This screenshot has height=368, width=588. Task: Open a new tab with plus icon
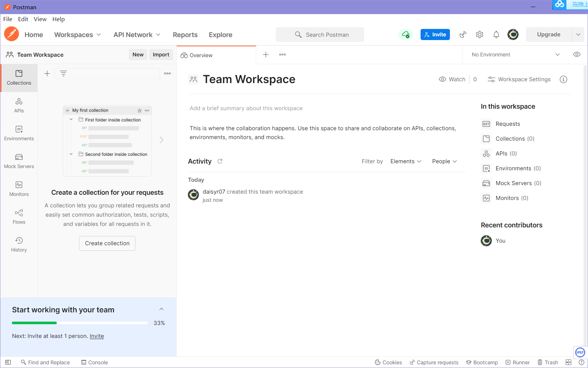coord(266,55)
